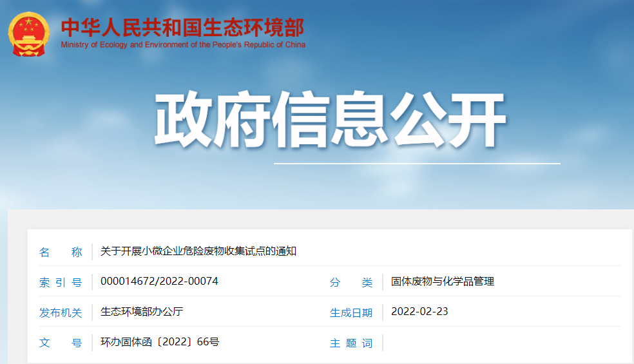The height and width of the screenshot is (364, 634).
Task: Select the date 2022-02-23
Action: coord(419,312)
